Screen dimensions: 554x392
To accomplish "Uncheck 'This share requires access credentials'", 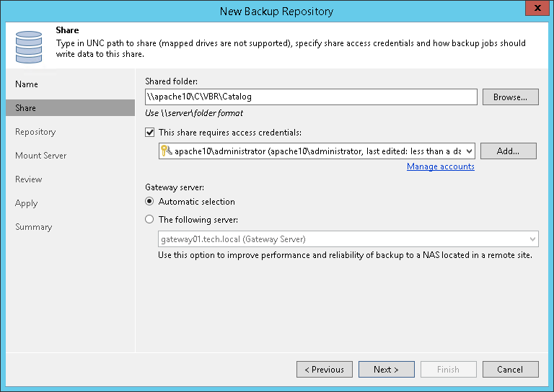I will 150,133.
